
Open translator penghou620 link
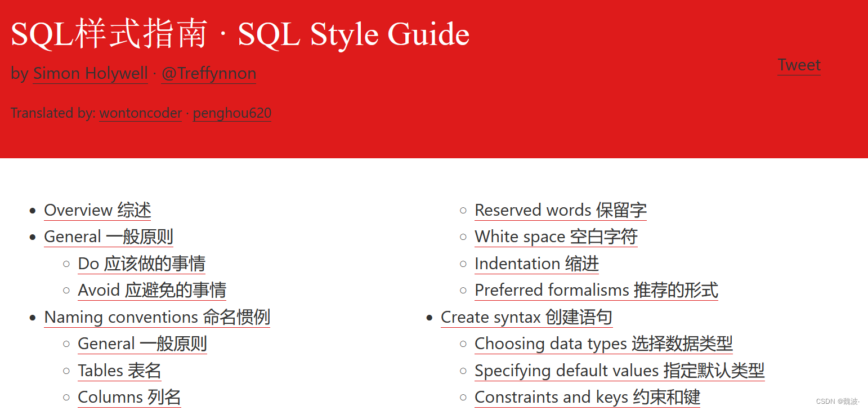[x=232, y=113]
